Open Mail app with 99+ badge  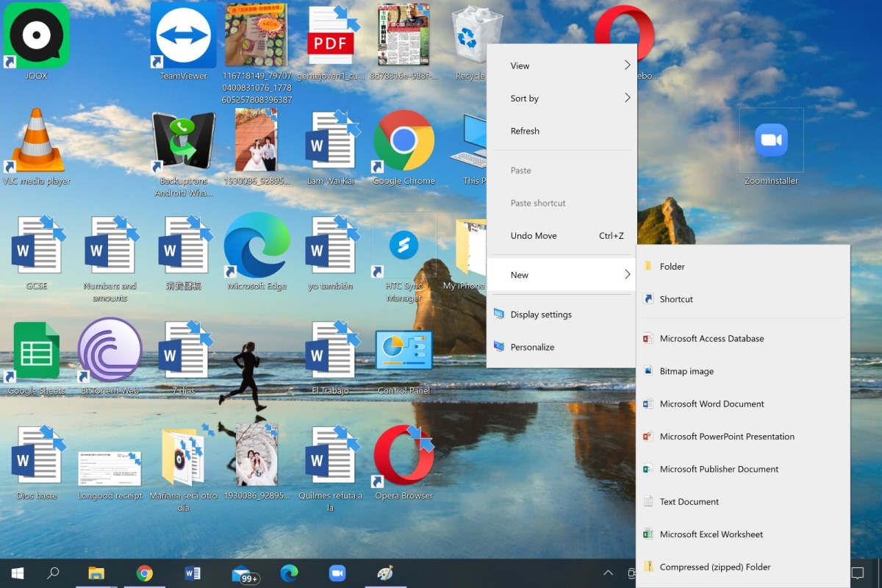pos(244,574)
